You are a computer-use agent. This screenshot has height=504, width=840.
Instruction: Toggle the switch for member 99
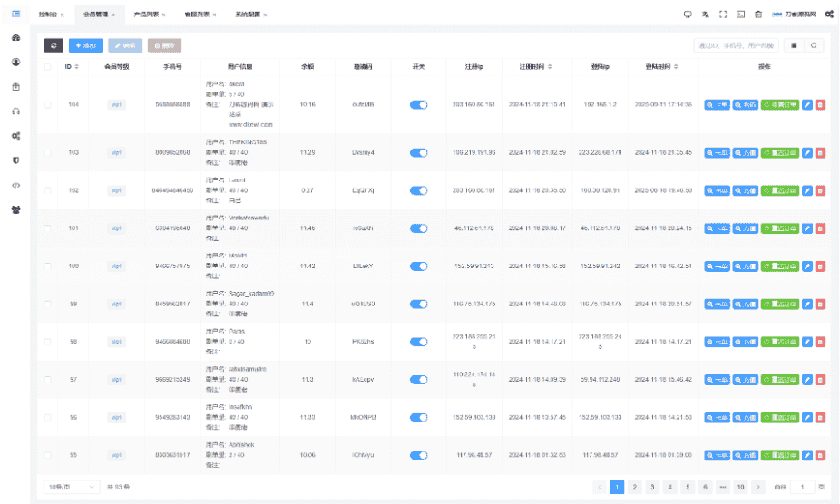click(x=418, y=304)
